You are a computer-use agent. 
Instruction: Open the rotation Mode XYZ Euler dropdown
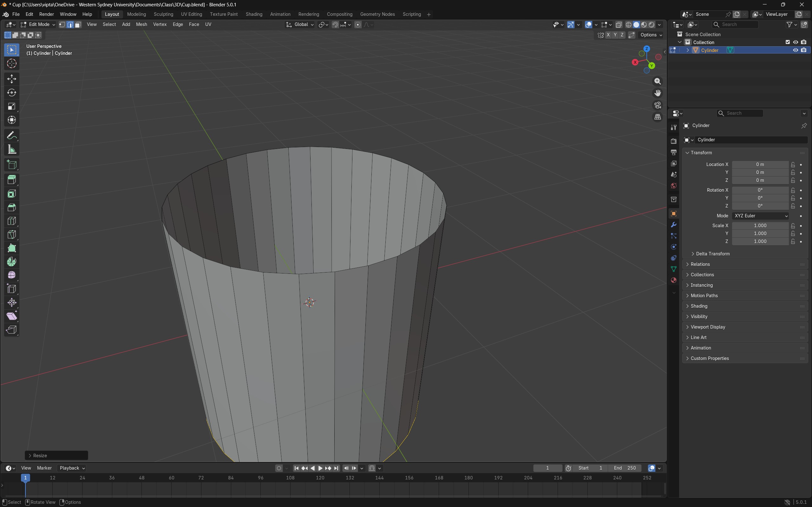(x=760, y=216)
